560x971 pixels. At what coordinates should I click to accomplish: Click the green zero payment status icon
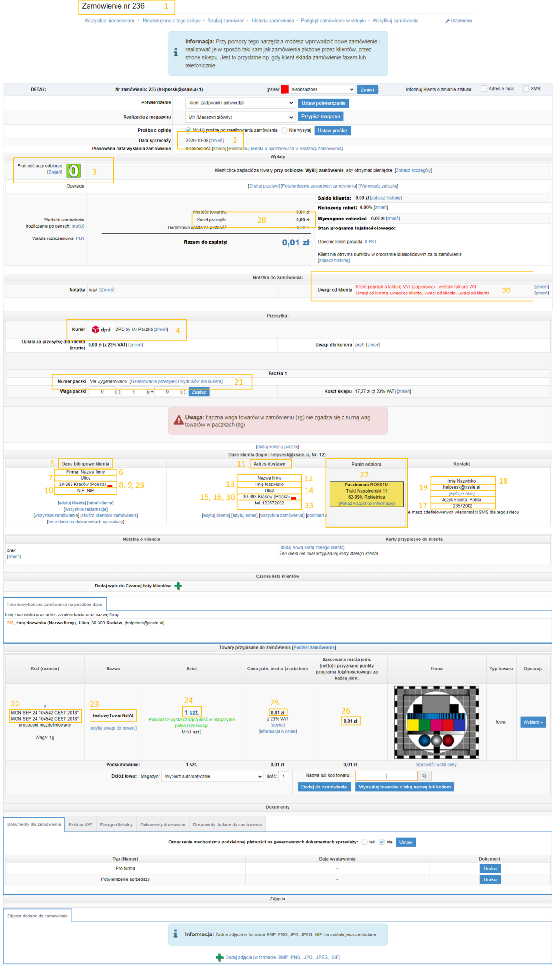[73, 171]
